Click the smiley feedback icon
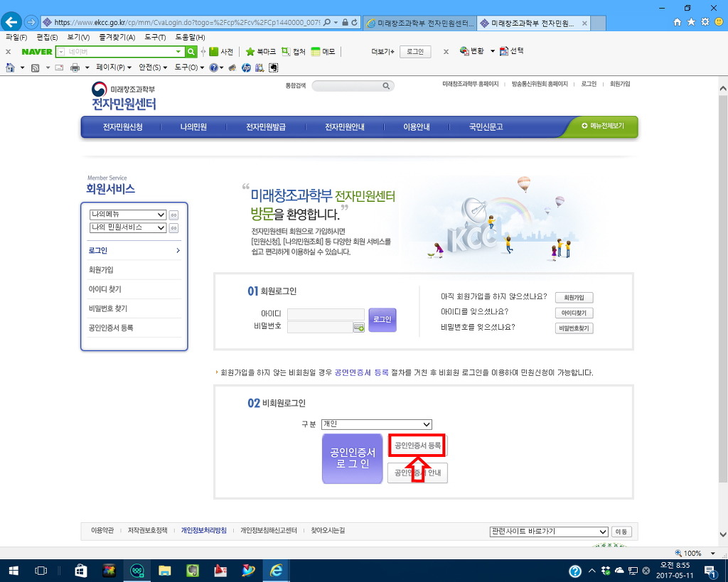Screen dimensions: 728x582 click(719, 22)
